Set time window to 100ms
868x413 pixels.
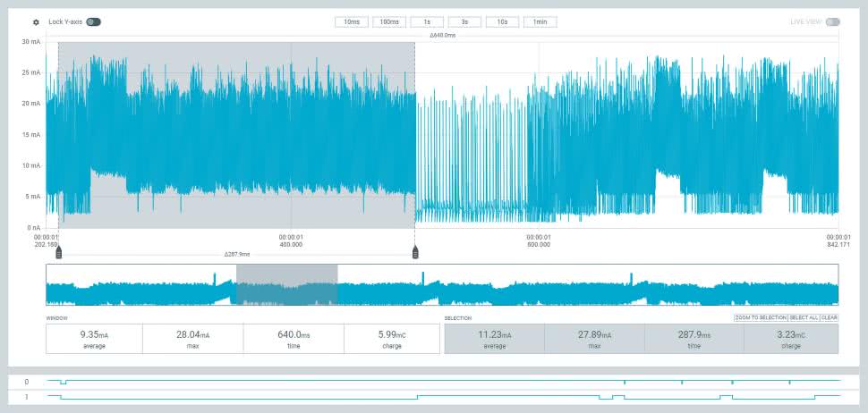[x=389, y=22]
